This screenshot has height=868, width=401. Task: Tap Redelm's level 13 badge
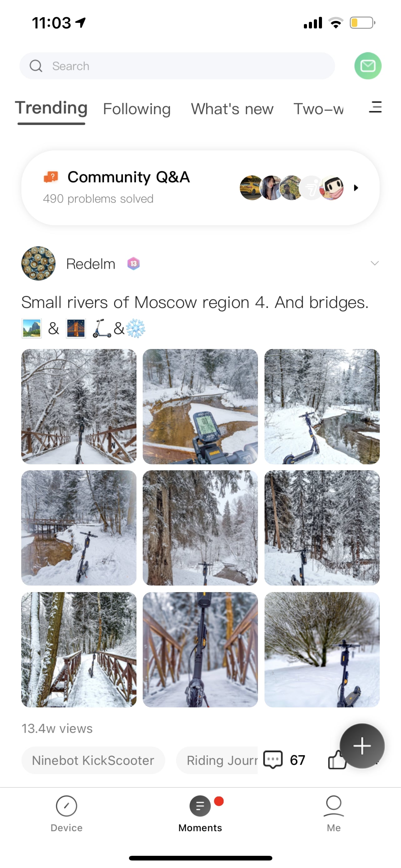click(x=133, y=263)
